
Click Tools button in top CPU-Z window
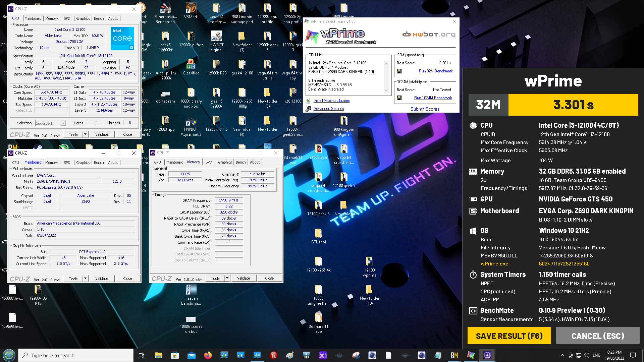[x=73, y=134]
